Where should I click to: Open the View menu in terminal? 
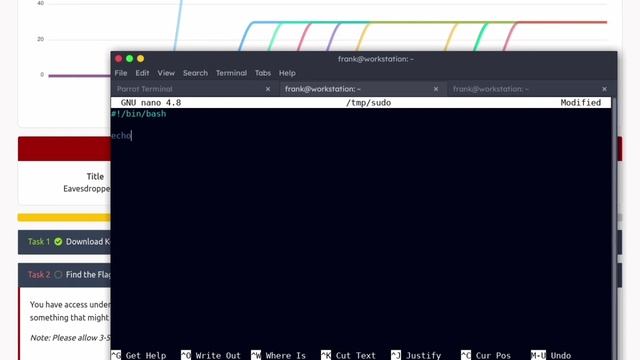(x=166, y=73)
